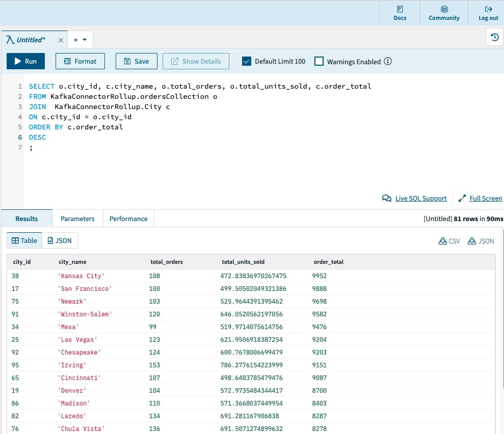Expand the new tab dropdown arrow
Viewport: 504px width, 434px height.
(85, 40)
